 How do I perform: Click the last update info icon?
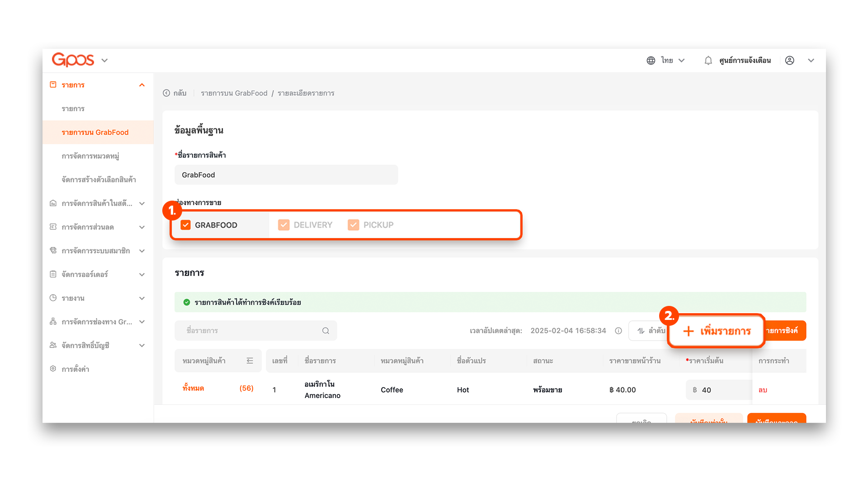pos(618,331)
